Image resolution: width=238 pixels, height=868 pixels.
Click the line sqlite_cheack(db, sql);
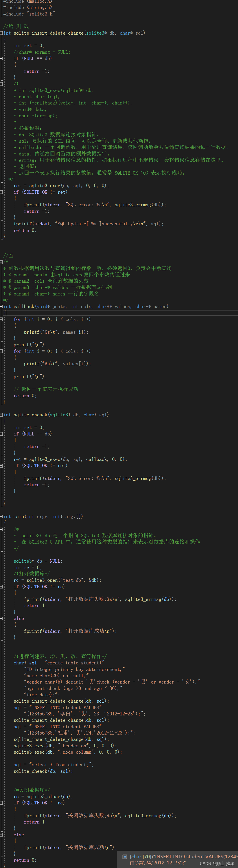pyautogui.click(x=43, y=771)
